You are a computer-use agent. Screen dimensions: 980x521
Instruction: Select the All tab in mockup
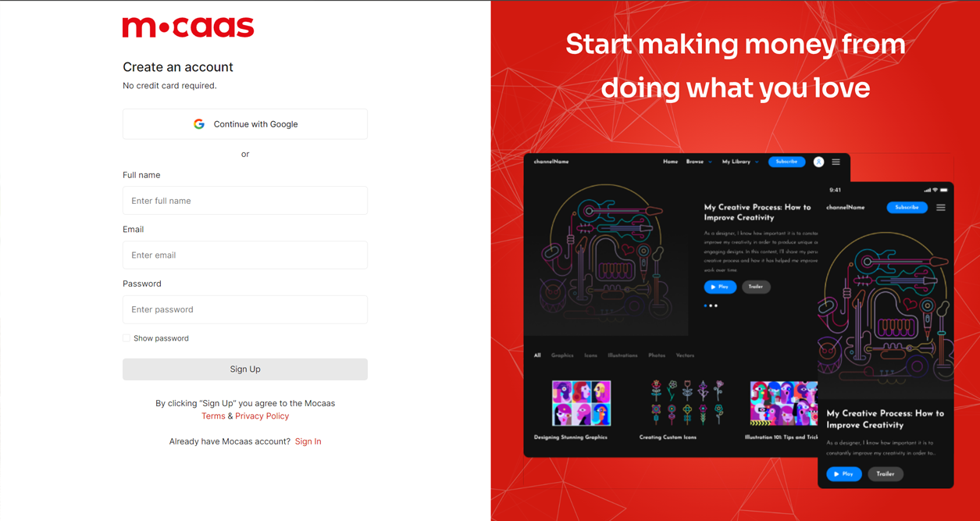tap(537, 355)
